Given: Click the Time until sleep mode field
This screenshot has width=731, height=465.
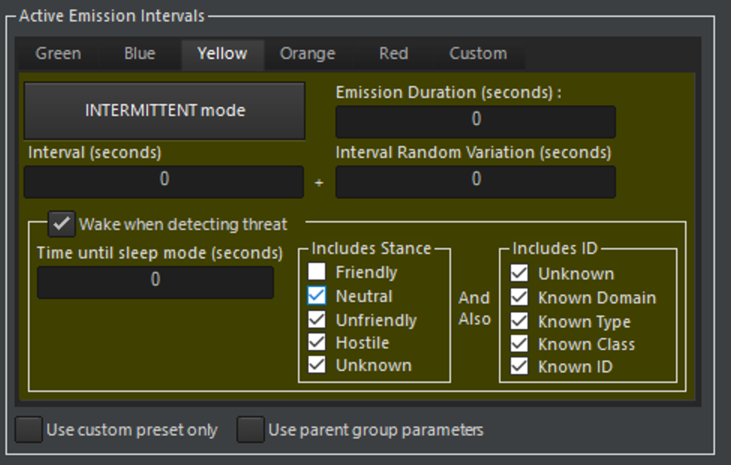Looking at the screenshot, I should (155, 281).
